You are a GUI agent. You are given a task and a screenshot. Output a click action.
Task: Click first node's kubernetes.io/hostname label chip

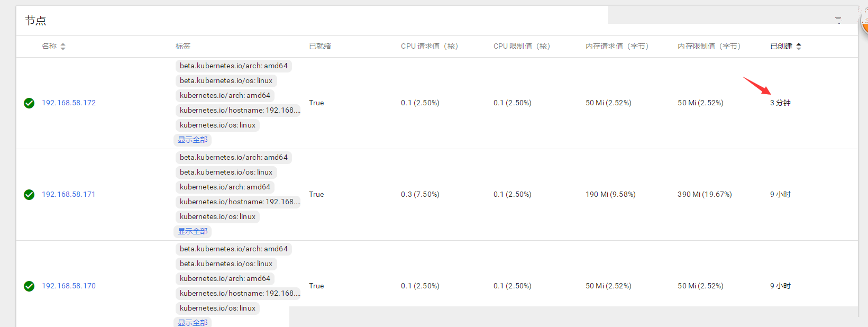239,111
